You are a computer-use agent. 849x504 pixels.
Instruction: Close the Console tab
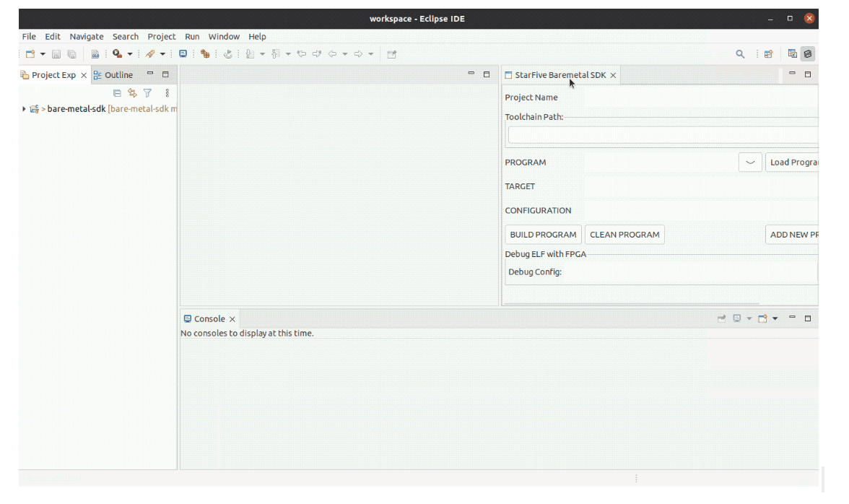click(x=232, y=319)
